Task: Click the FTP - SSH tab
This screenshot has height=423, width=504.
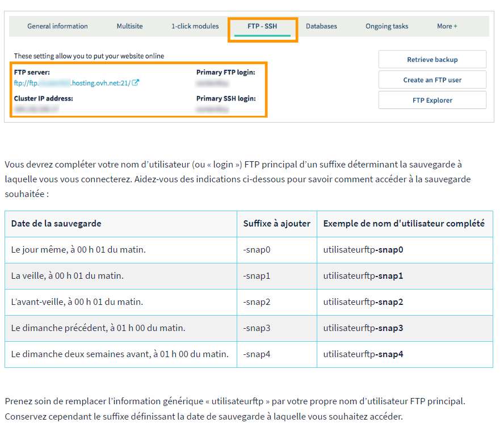Action: point(262,26)
